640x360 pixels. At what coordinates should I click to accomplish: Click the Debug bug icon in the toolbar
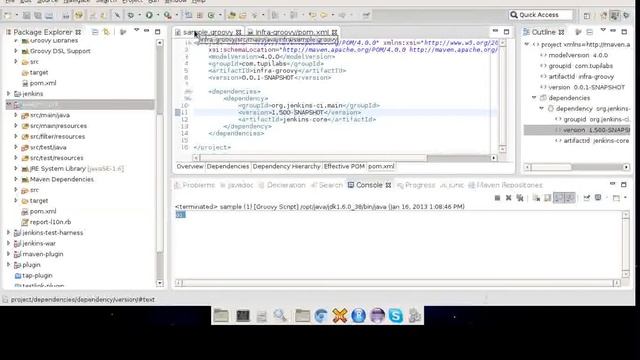coord(131,15)
